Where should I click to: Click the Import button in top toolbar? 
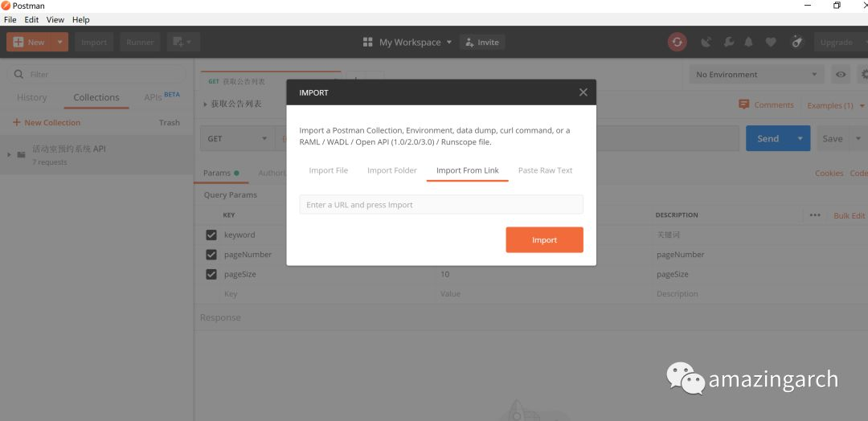pos(94,42)
